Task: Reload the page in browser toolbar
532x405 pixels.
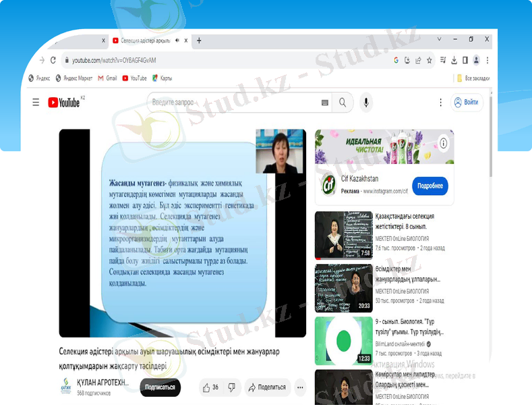Action: pyautogui.click(x=53, y=60)
